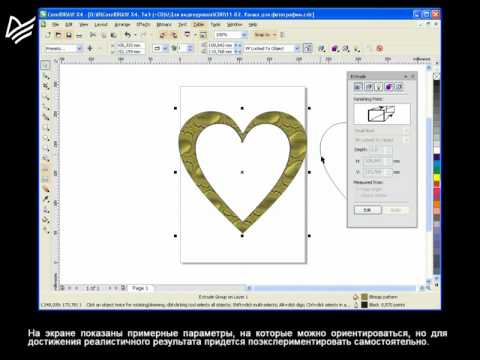Open the File menu

[x=55, y=25]
